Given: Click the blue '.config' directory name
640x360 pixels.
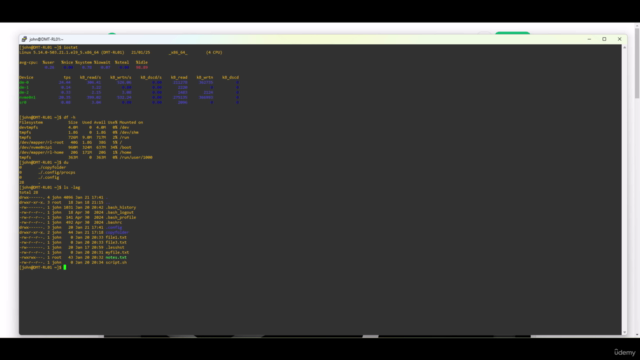Looking at the screenshot, I should pyautogui.click(x=114, y=227).
